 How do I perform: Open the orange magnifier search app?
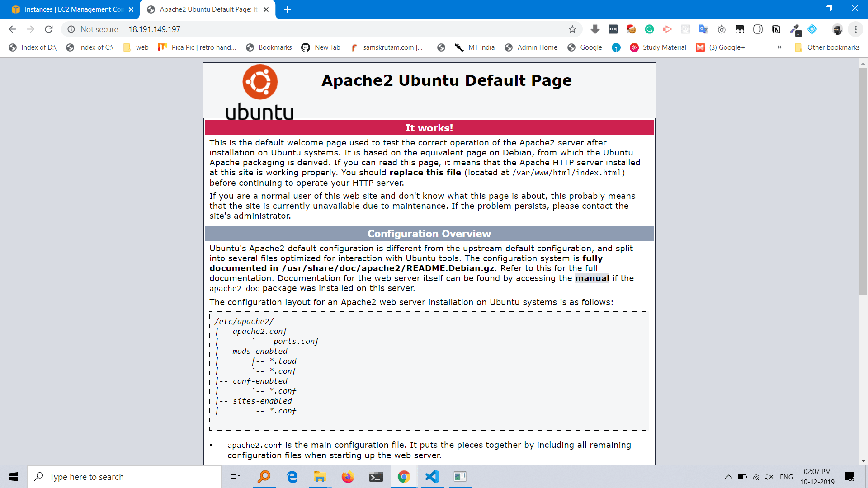pyautogui.click(x=264, y=477)
